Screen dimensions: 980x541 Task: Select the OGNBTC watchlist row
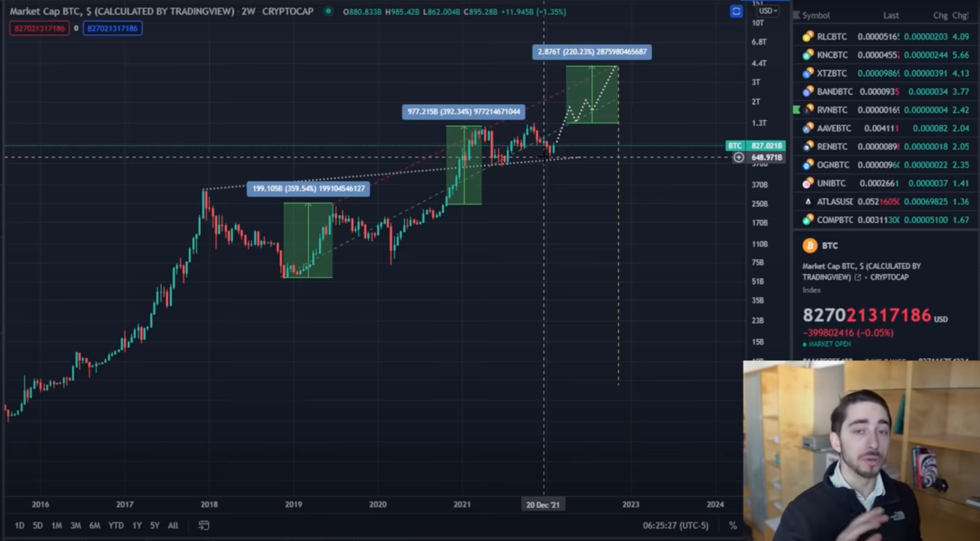pos(886,165)
